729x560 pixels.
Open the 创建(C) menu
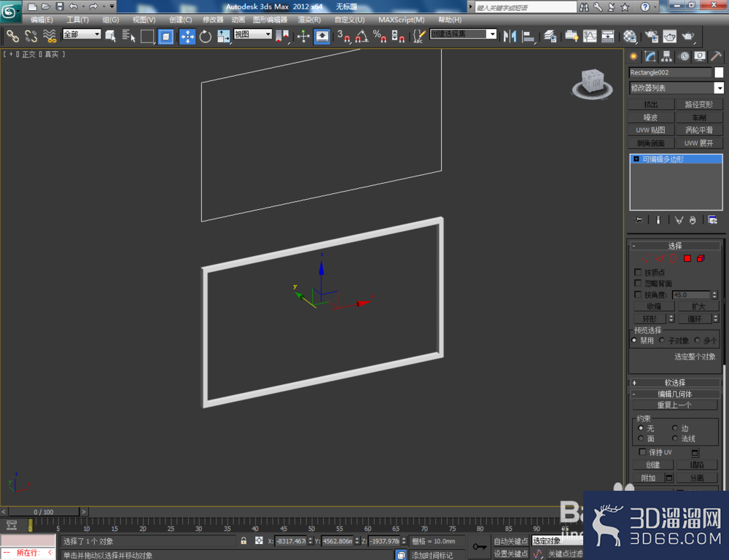(x=180, y=20)
